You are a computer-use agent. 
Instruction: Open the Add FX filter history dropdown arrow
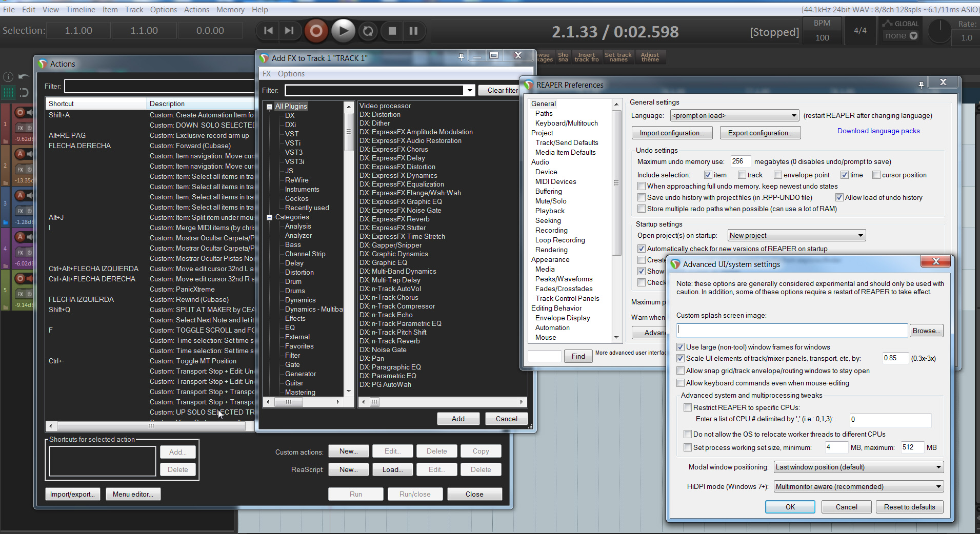(x=469, y=91)
